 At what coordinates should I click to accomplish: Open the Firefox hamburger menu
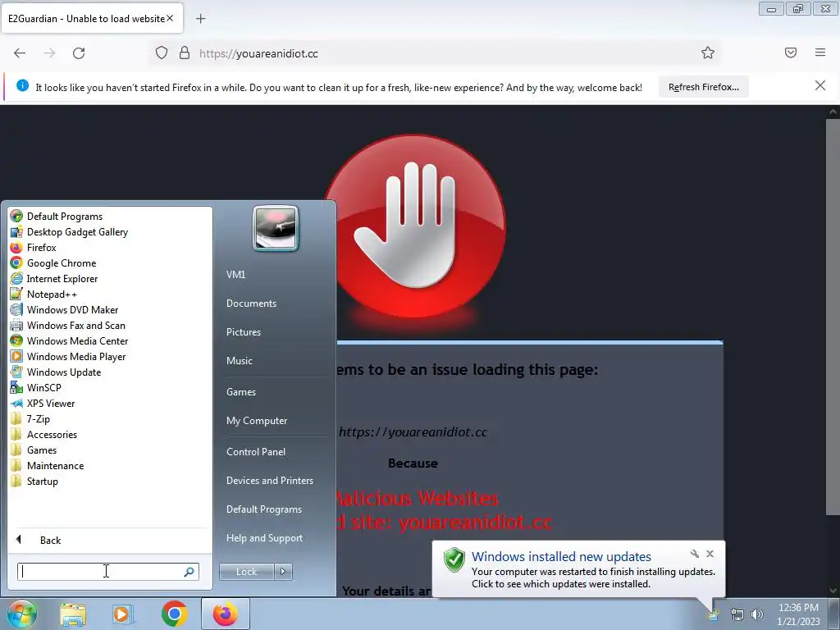pyautogui.click(x=820, y=52)
